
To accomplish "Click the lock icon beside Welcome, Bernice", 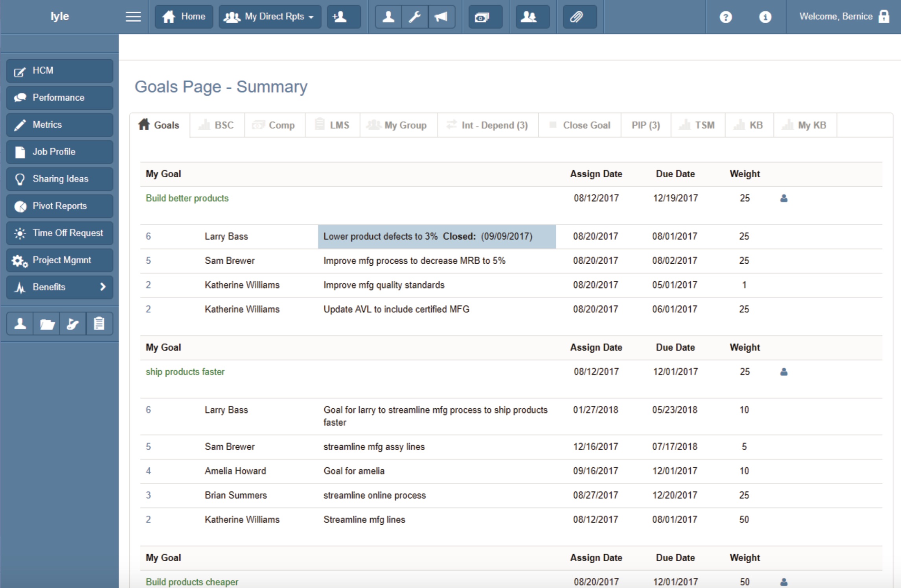I will [884, 17].
